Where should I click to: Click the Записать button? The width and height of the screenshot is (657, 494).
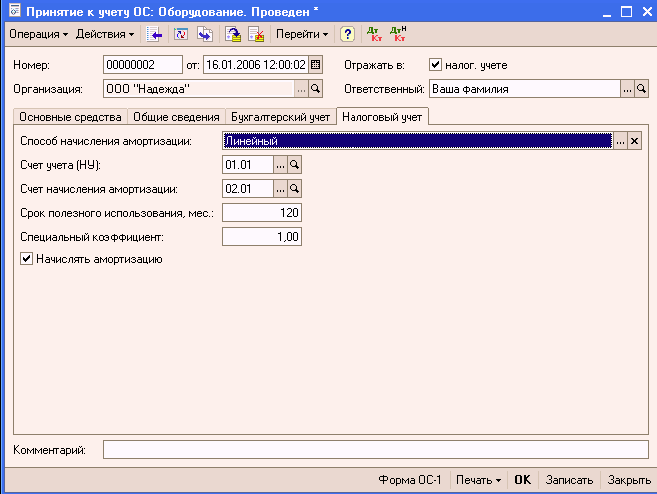coord(570,480)
